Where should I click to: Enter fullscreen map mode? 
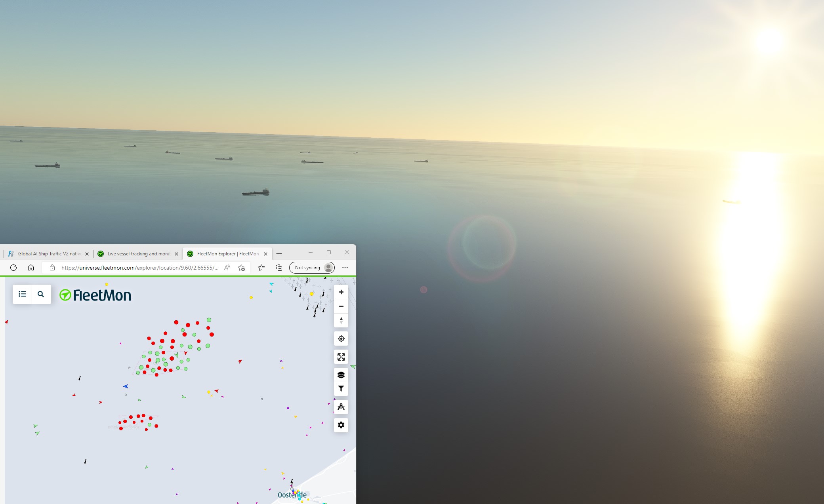coord(341,357)
